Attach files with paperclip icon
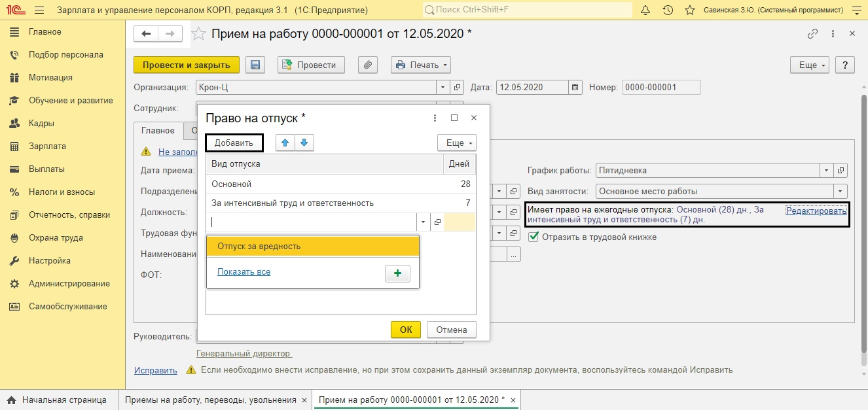868x410 pixels. pyautogui.click(x=368, y=65)
